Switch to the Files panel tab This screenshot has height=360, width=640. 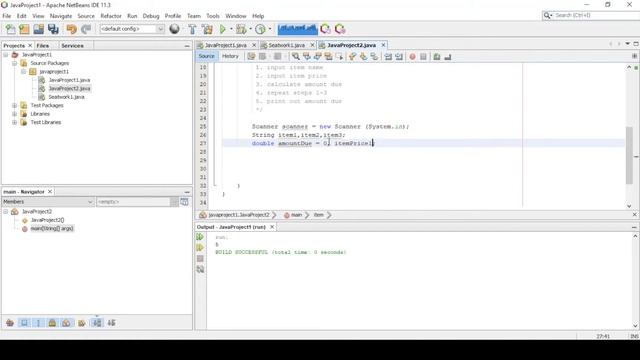coord(42,46)
